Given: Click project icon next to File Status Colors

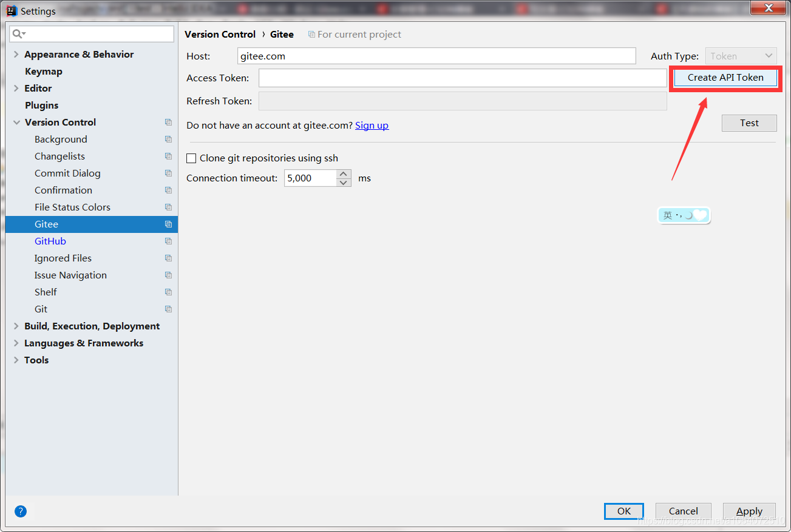Looking at the screenshot, I should 168,207.
